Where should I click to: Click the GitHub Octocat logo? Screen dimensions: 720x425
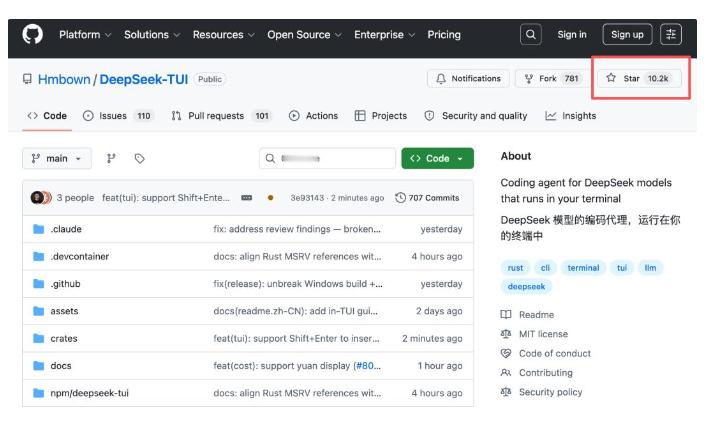pos(33,34)
